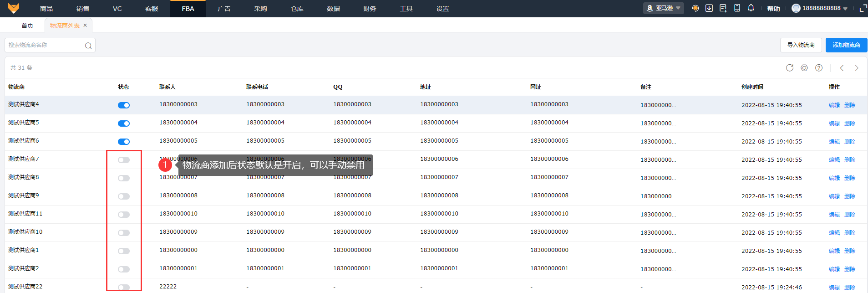Go to next page arrow
Screen dimensions: 868x293
(x=857, y=68)
